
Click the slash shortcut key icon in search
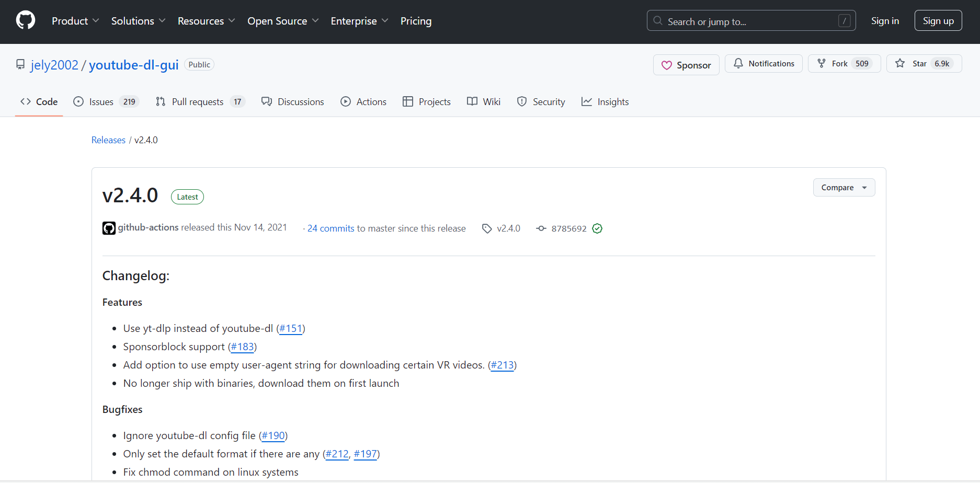[844, 21]
